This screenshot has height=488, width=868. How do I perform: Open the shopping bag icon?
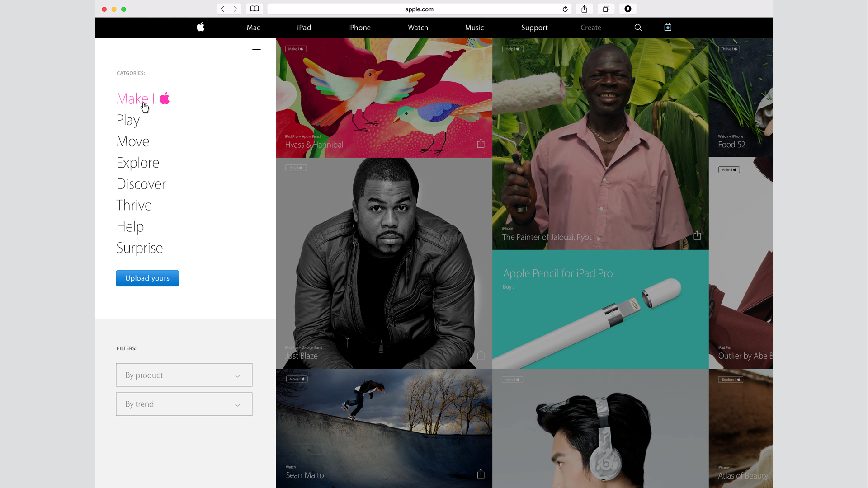point(668,27)
